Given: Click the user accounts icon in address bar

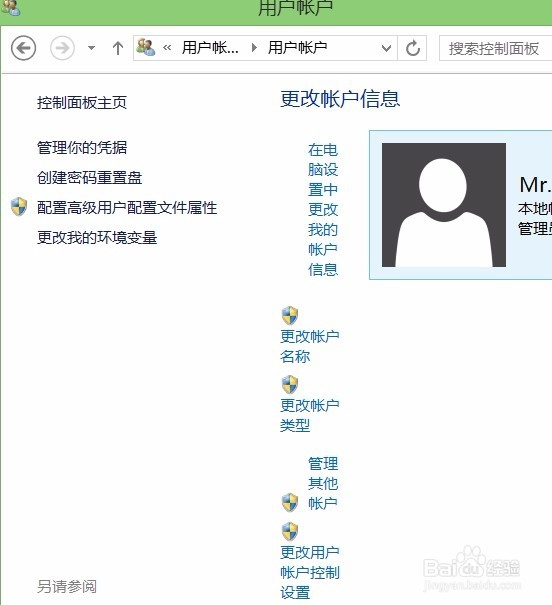Looking at the screenshot, I should (x=146, y=47).
